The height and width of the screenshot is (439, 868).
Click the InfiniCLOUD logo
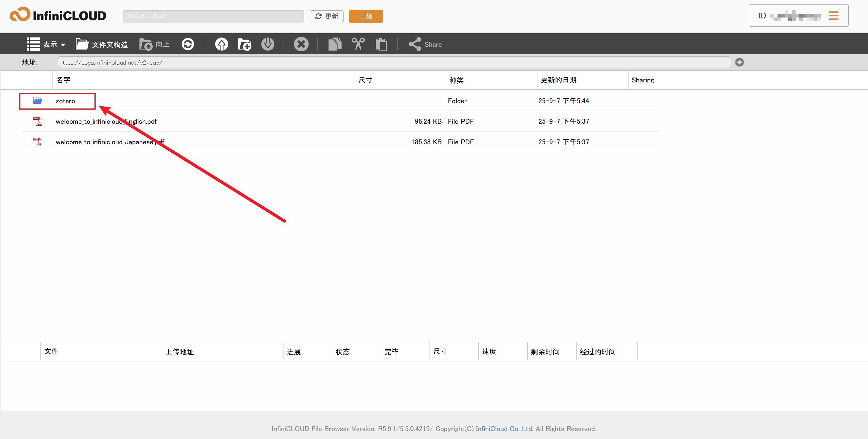[58, 15]
